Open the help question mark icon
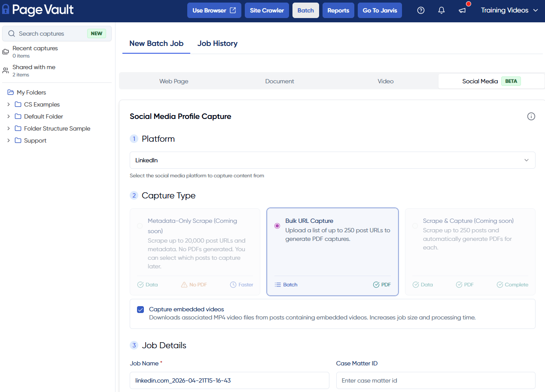Screen dimensions: 545x392 [421, 10]
